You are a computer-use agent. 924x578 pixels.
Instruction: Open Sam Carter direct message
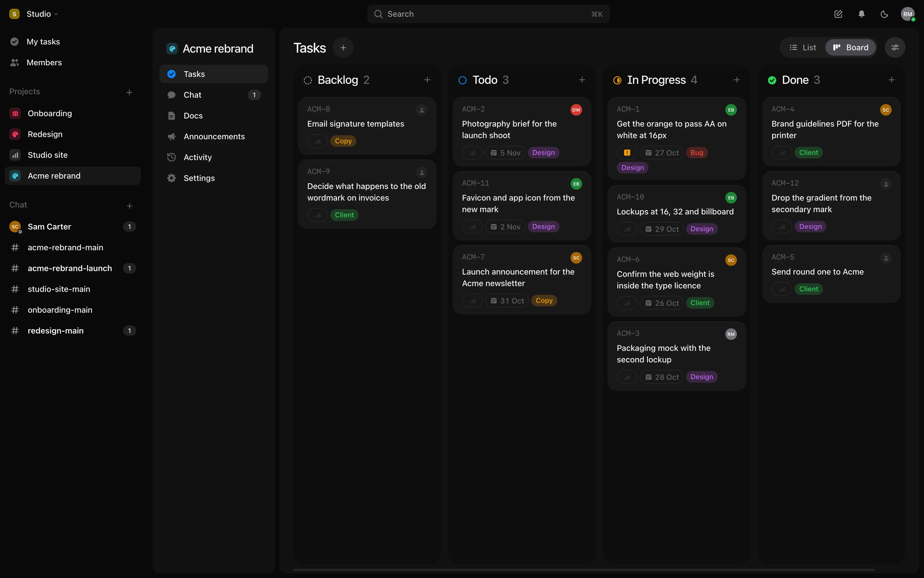(x=72, y=227)
